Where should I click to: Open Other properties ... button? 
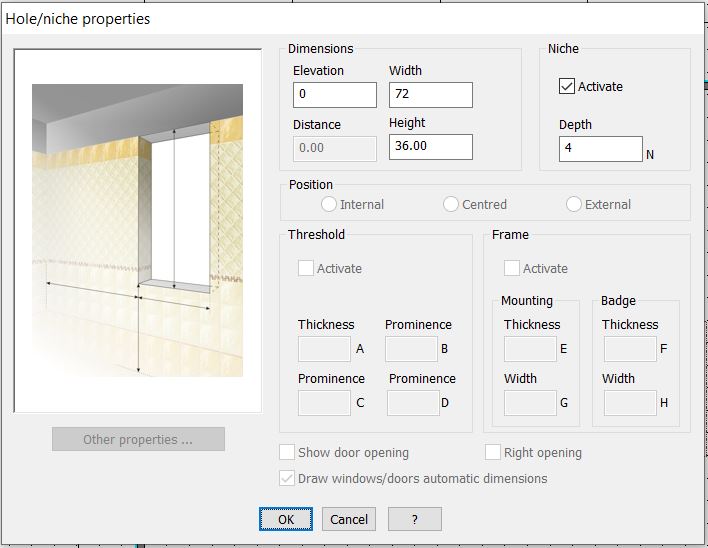138,439
